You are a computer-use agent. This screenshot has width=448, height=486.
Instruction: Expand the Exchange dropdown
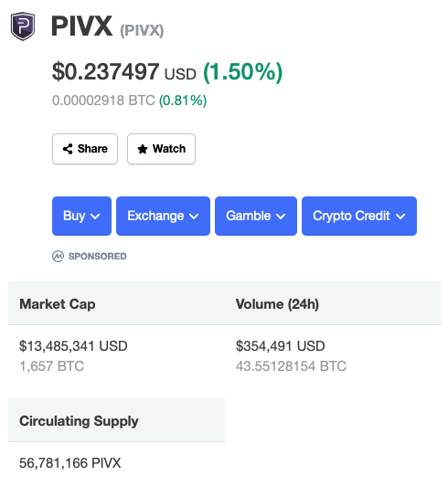pos(163,216)
